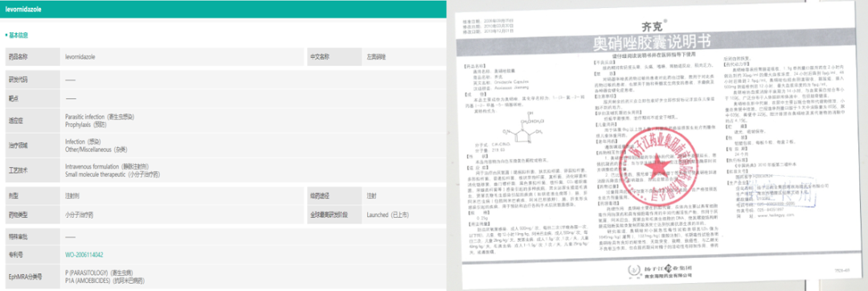
Task: Click the Other/Miscellaneous therapy area text
Action: coord(96,150)
